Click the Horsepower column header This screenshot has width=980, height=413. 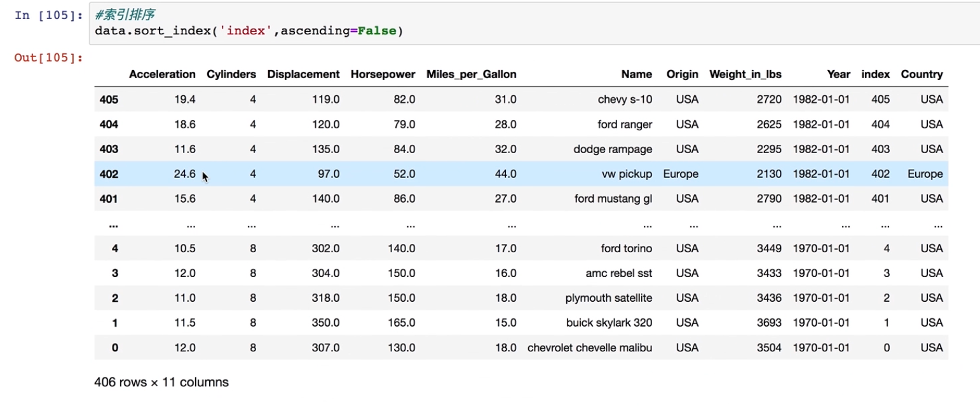(383, 74)
